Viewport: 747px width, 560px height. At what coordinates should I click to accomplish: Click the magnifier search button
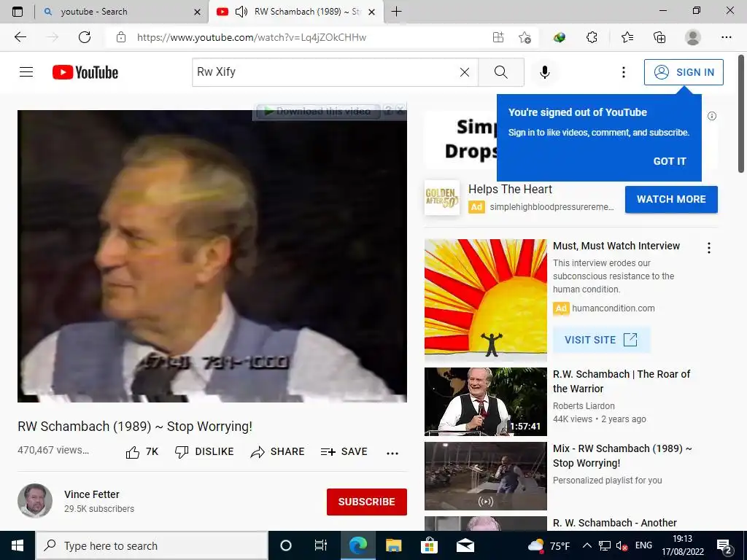click(500, 72)
